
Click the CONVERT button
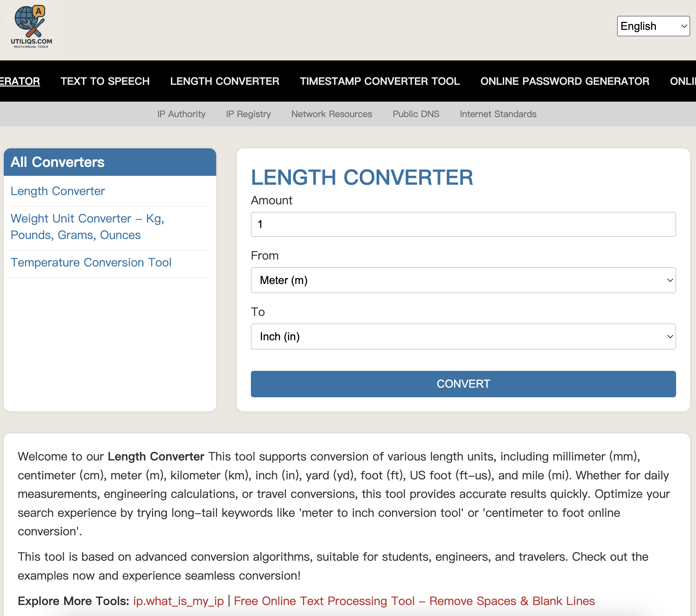pyautogui.click(x=463, y=384)
